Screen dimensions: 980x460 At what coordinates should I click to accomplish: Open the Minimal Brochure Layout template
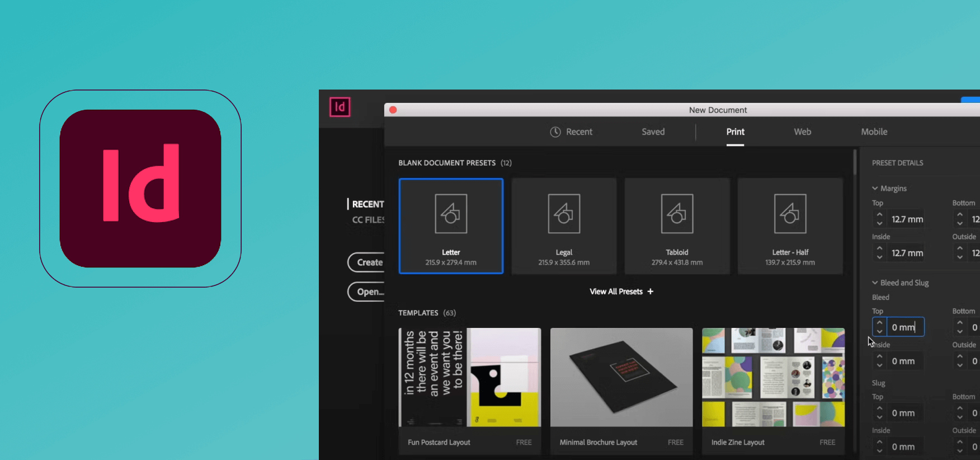click(x=621, y=391)
